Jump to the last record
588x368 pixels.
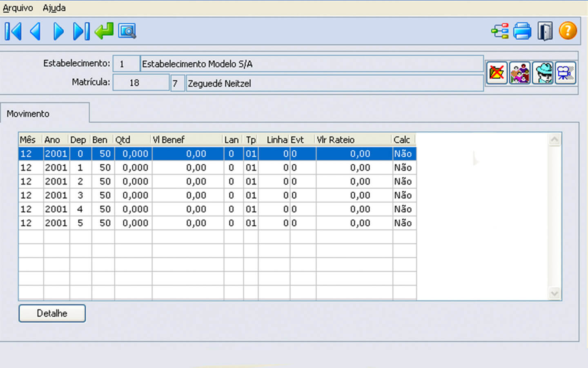81,31
